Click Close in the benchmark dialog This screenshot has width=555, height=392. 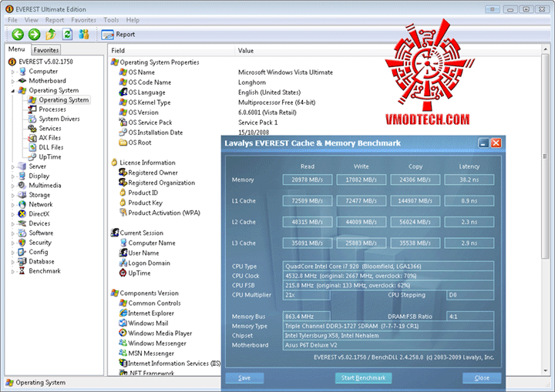[482, 378]
